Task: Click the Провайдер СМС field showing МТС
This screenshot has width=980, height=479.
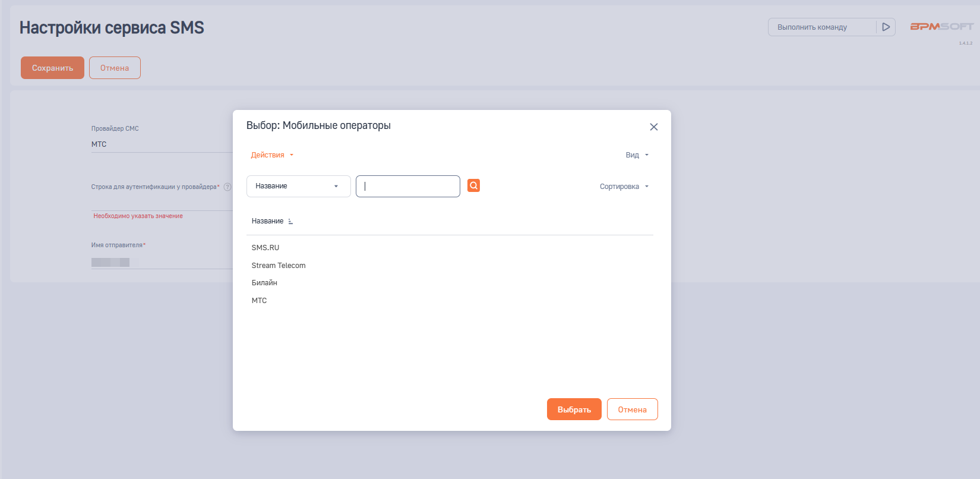Action: click(162, 144)
